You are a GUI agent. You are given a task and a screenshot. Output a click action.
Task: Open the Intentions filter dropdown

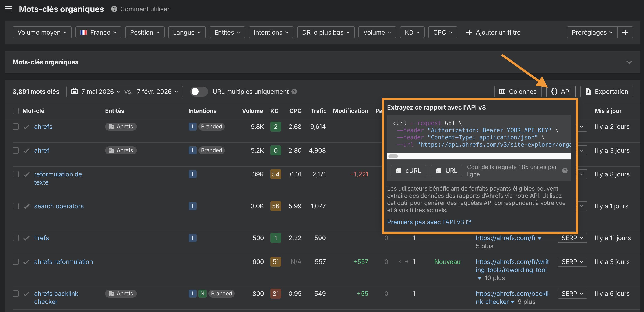click(x=271, y=32)
